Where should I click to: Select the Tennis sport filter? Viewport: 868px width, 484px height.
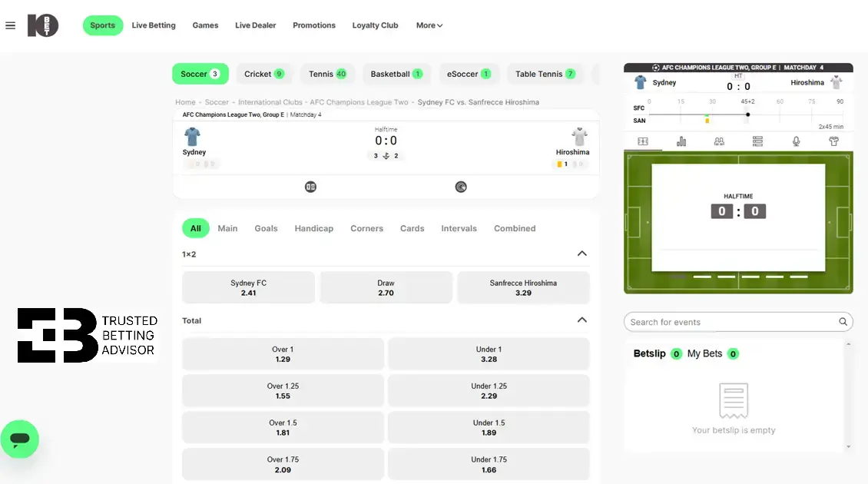327,74
